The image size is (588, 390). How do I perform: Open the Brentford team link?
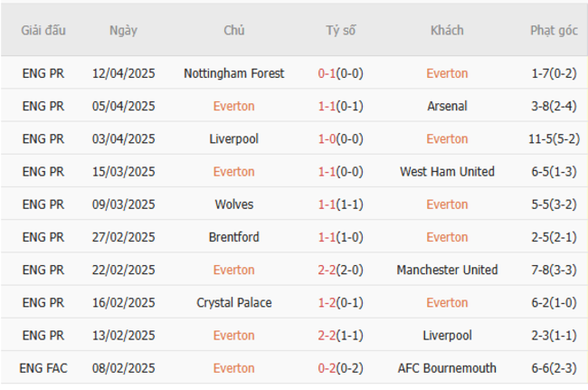pos(233,237)
